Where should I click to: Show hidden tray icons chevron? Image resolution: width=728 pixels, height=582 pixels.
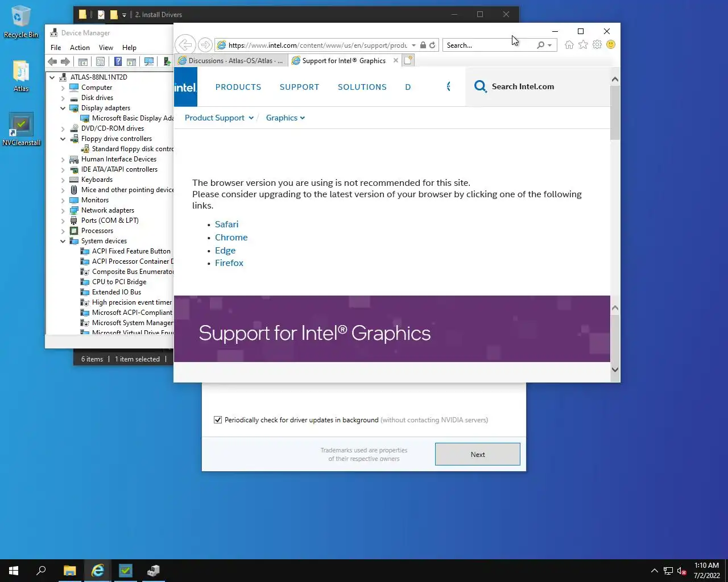(x=654, y=571)
